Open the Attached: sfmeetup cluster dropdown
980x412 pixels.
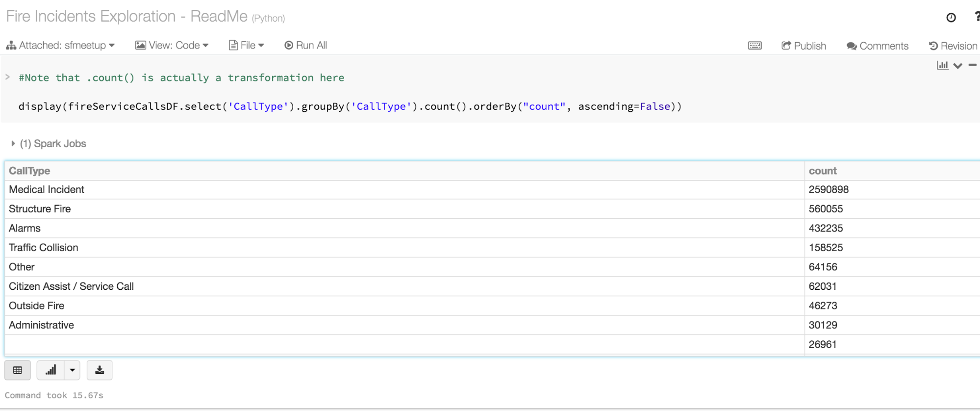[60, 46]
